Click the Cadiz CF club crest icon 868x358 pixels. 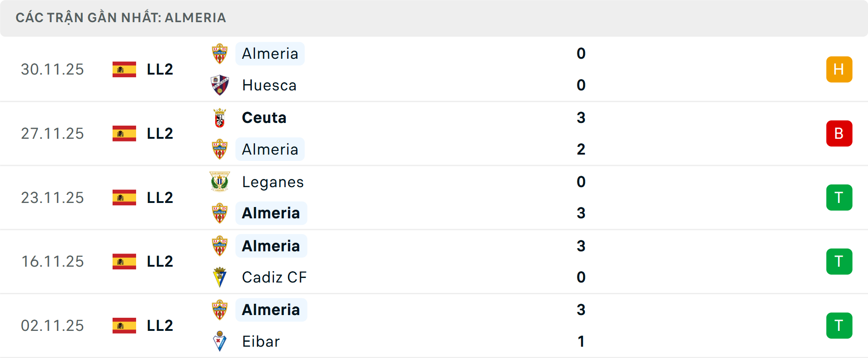pos(220,277)
